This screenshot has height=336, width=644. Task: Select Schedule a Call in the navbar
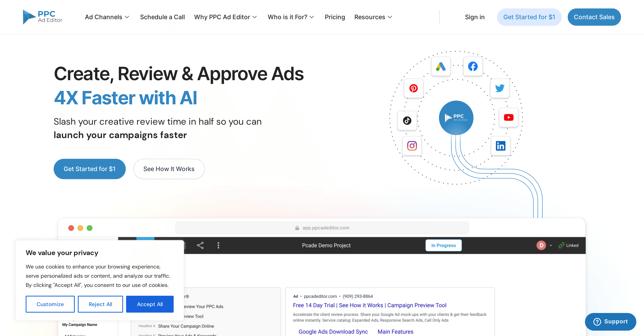(x=162, y=17)
